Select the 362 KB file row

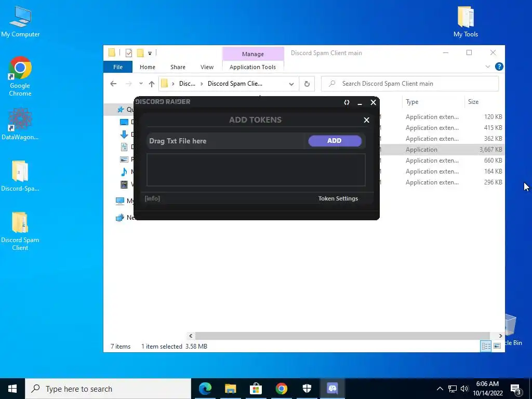tap(442, 138)
